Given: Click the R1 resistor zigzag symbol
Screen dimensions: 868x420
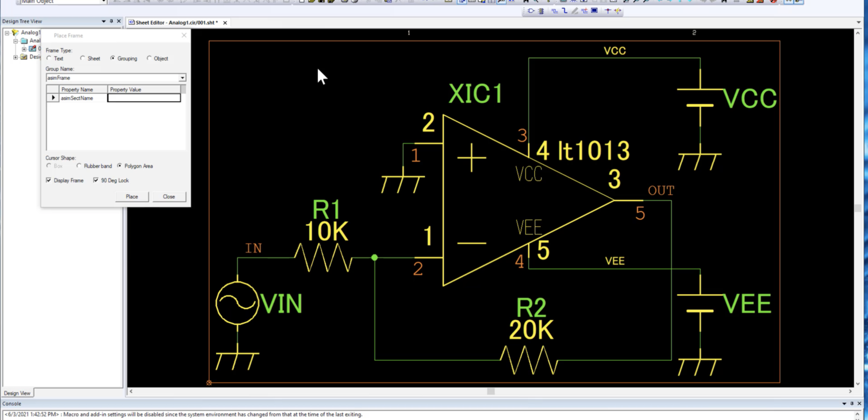Looking at the screenshot, I should tap(323, 257).
